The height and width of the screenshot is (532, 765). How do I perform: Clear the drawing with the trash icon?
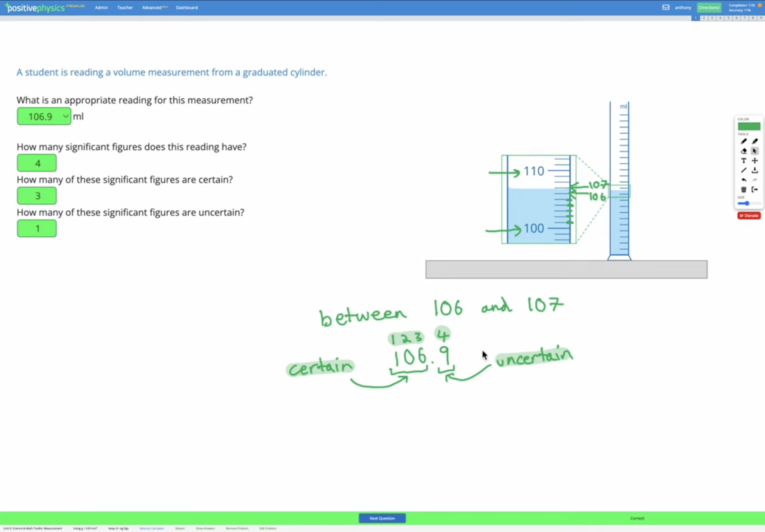(x=743, y=189)
